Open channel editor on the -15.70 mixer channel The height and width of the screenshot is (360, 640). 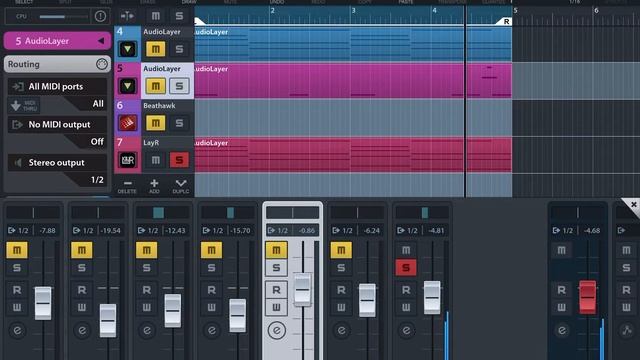pyautogui.click(x=212, y=330)
